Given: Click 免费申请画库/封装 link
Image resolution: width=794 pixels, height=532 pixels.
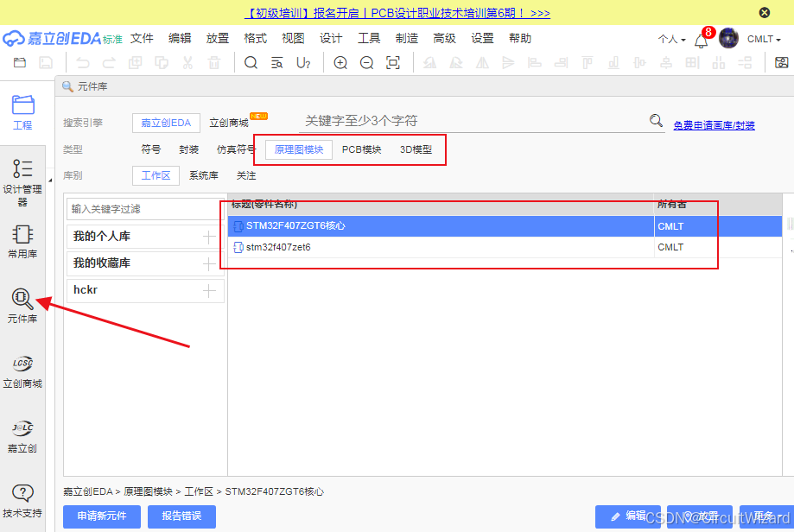Looking at the screenshot, I should pos(714,125).
